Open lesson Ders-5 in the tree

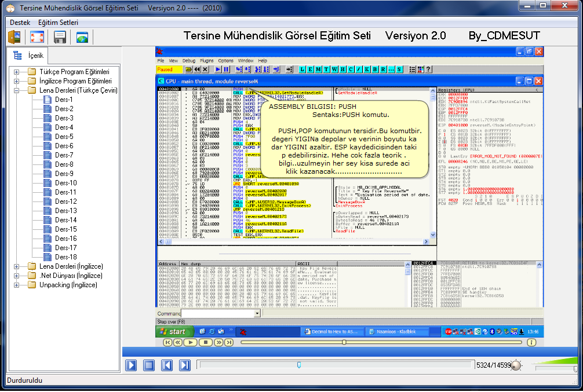tap(64, 137)
